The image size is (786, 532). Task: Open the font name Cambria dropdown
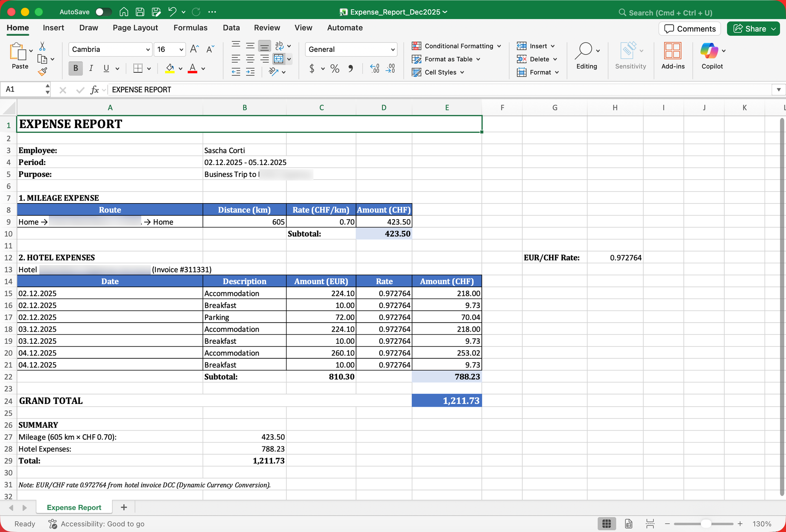pos(148,50)
